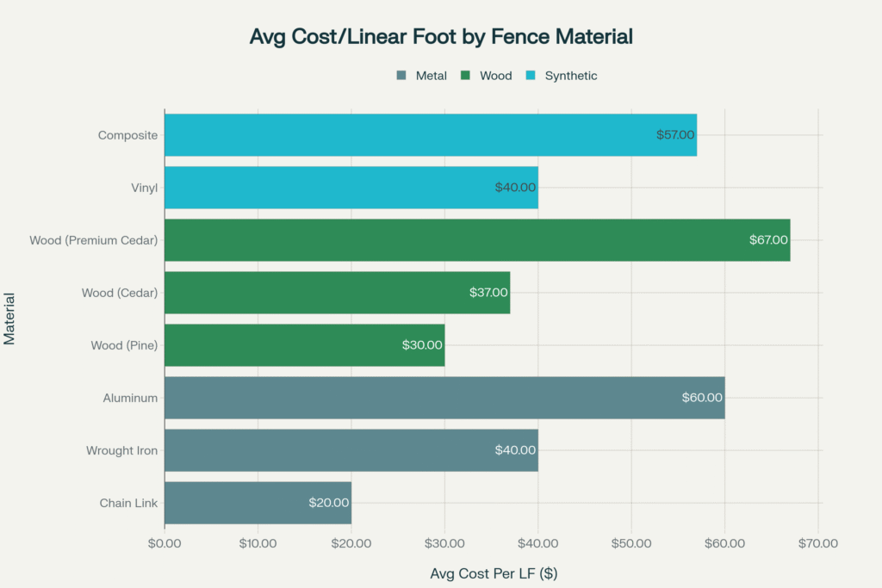Click the $37.00 value label
The image size is (882, 588).
click(488, 293)
